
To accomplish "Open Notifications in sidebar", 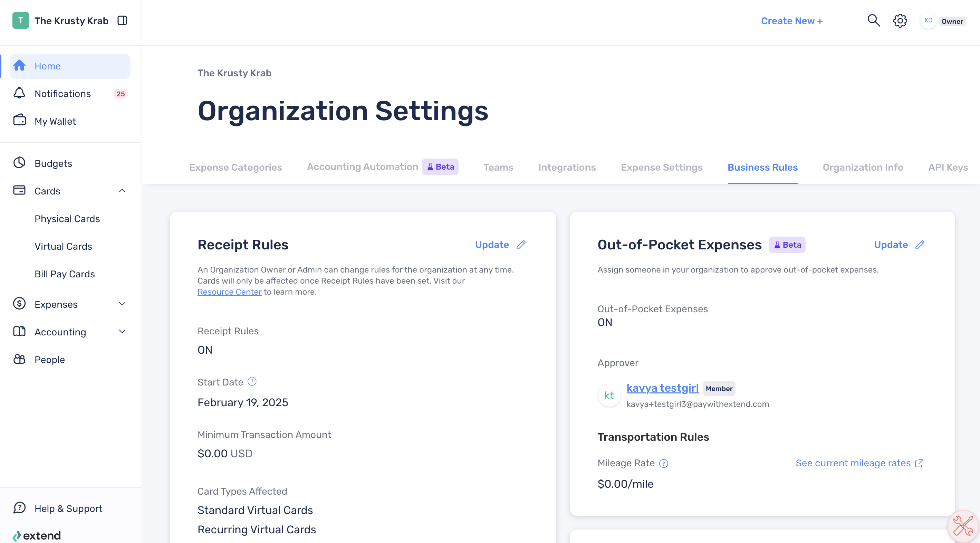I will click(70, 94).
